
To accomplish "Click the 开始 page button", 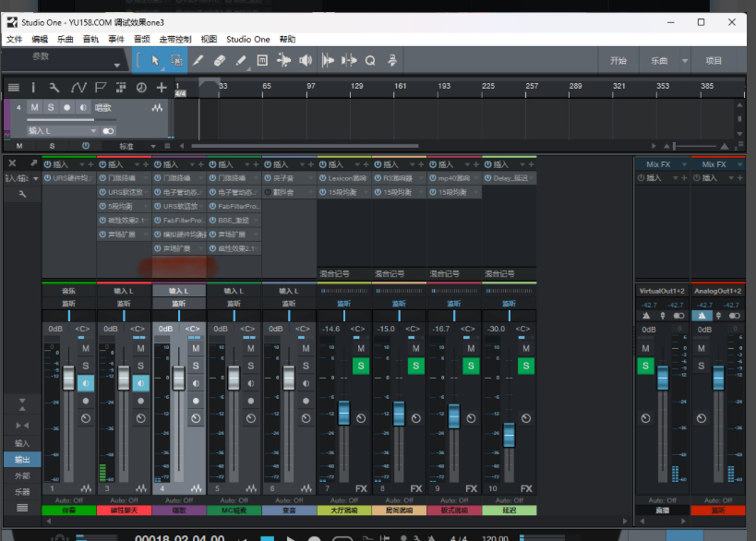I will [x=618, y=59].
